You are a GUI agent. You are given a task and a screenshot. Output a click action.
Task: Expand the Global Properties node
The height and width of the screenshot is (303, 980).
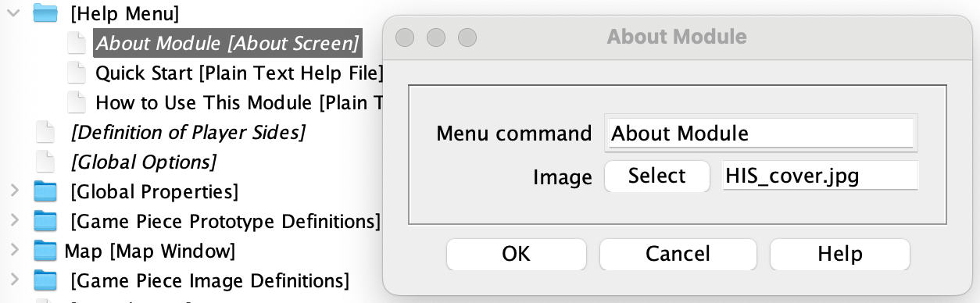(13, 191)
